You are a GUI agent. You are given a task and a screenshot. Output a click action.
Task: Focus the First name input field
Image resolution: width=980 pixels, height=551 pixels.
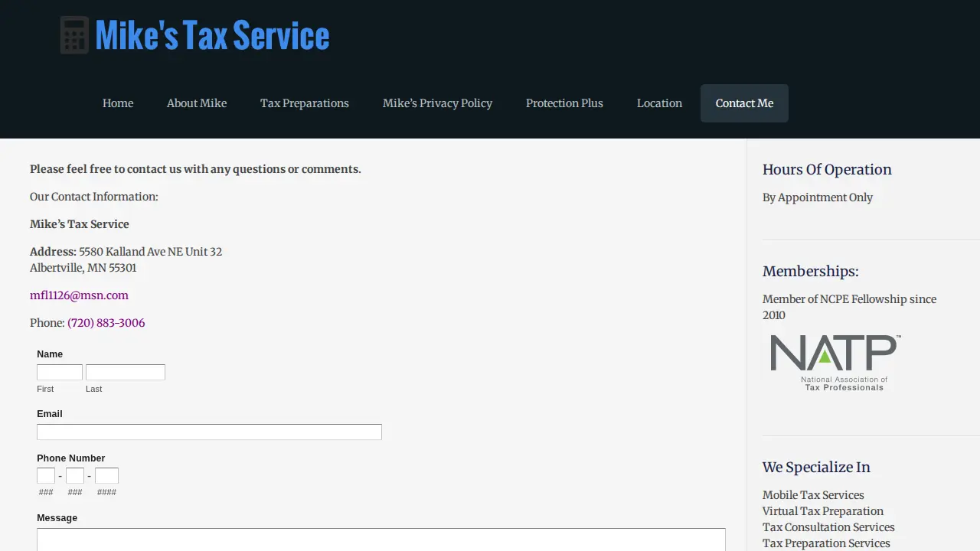[60, 373]
